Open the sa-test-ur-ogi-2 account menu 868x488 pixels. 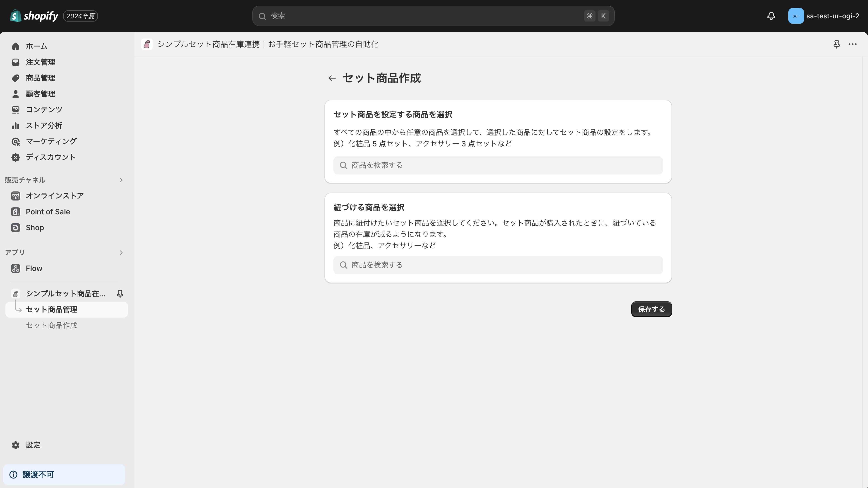click(x=824, y=16)
